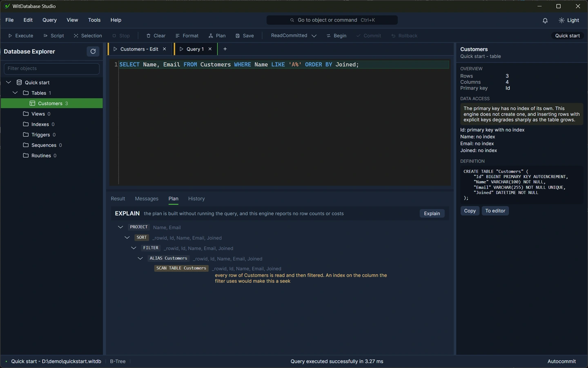The width and height of the screenshot is (588, 368).
Task: Click the Script toolbar button
Action: point(53,35)
